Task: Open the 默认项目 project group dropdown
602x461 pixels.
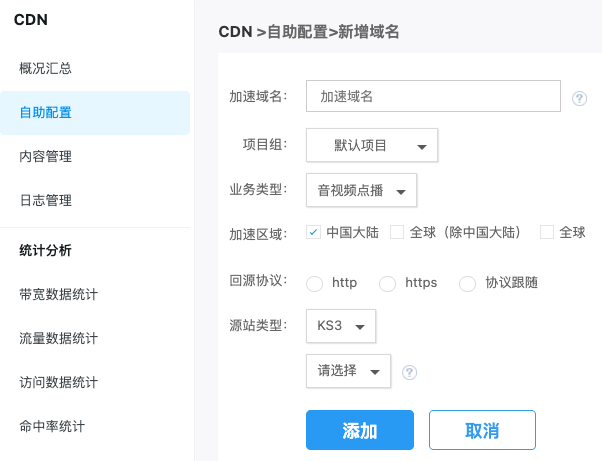Action: (x=372, y=145)
